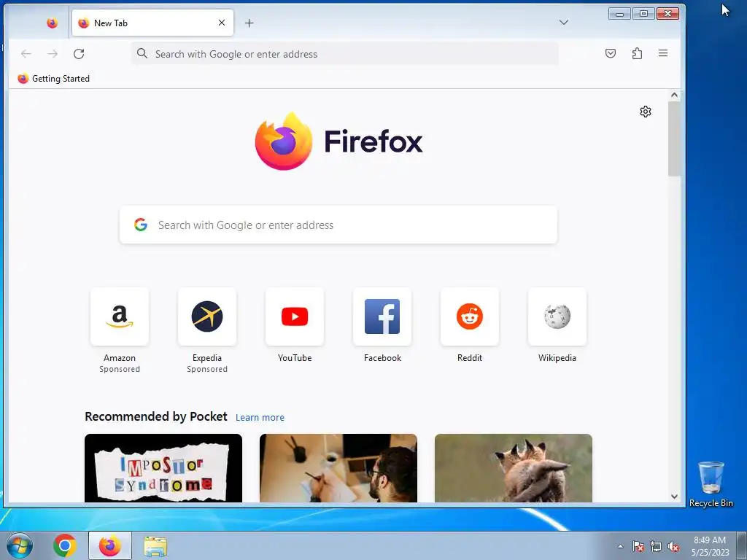Viewport: 747px width, 560px height.
Task: Click the page's Google search box
Action: tap(338, 225)
